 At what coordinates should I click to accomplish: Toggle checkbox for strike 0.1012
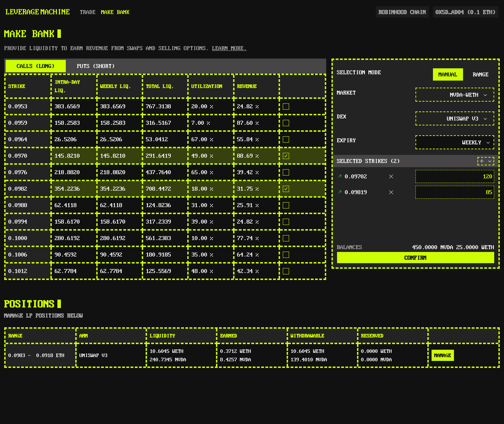pos(286,271)
